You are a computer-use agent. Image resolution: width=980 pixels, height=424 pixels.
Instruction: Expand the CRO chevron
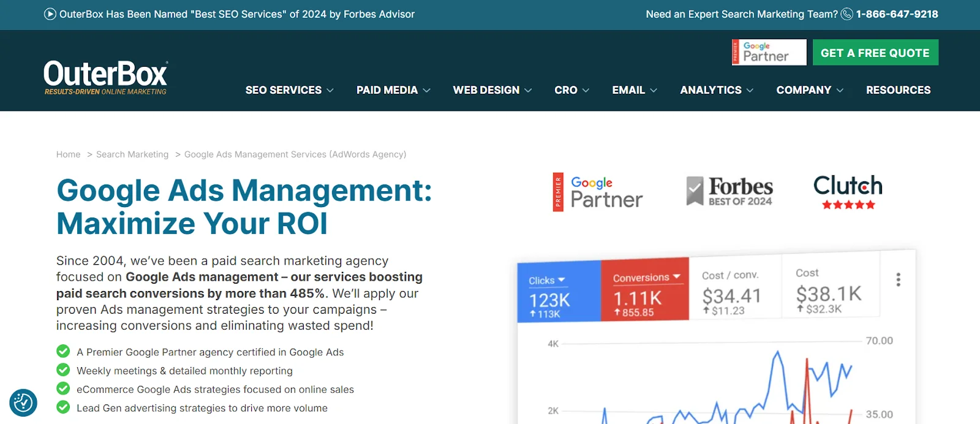(x=586, y=90)
